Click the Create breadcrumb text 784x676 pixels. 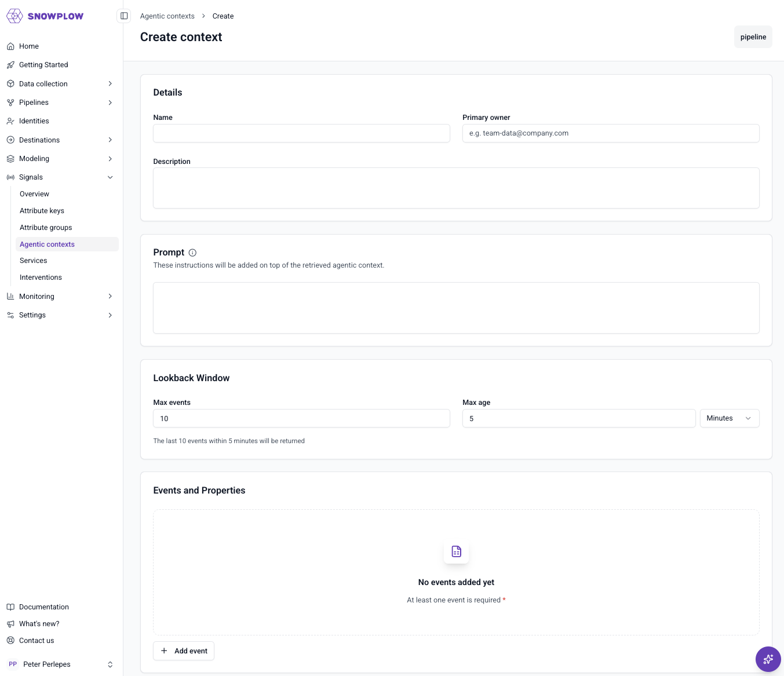coord(223,16)
